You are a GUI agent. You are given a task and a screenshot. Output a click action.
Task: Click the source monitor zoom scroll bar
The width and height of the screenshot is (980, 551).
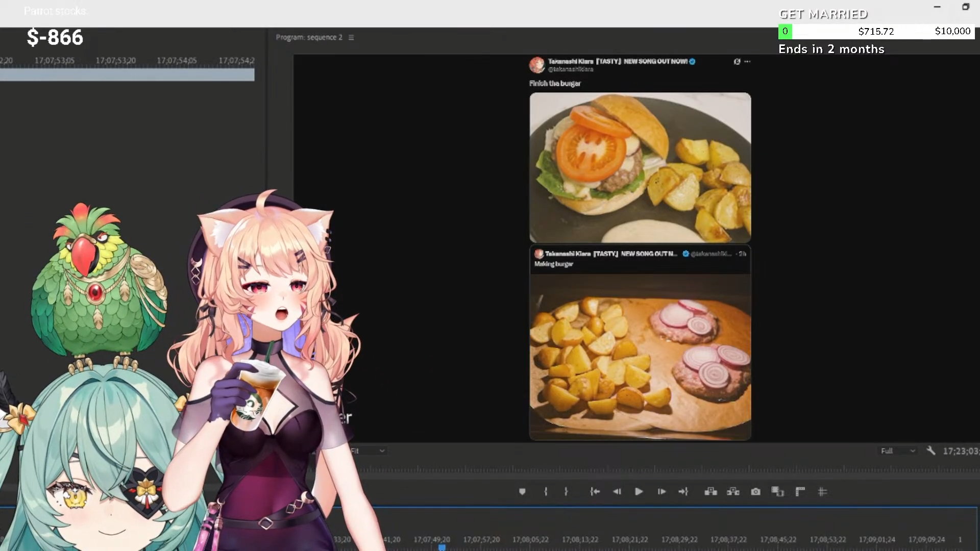(127, 75)
